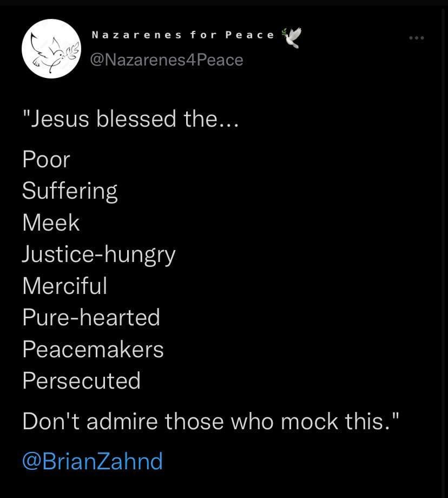Click the "Jesus blessed the..." opening line
This screenshot has width=448, height=498.
[130, 119]
